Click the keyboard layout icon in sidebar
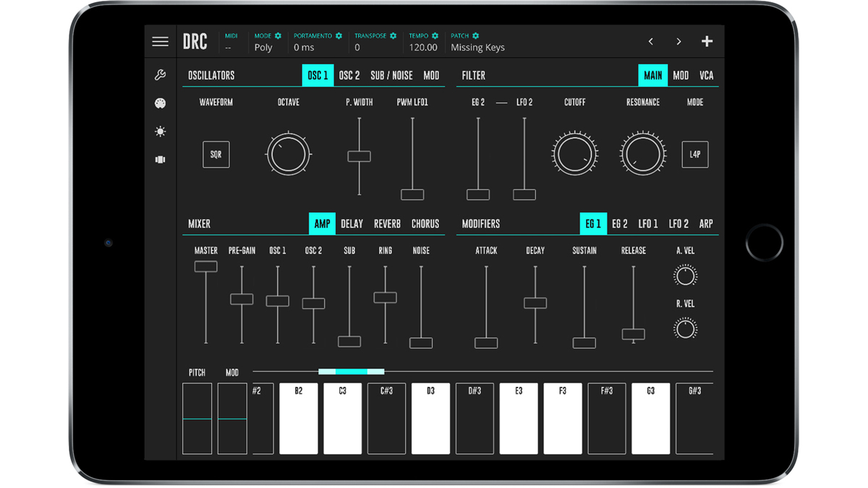Image resolution: width=868 pixels, height=488 pixels. coord(161,160)
